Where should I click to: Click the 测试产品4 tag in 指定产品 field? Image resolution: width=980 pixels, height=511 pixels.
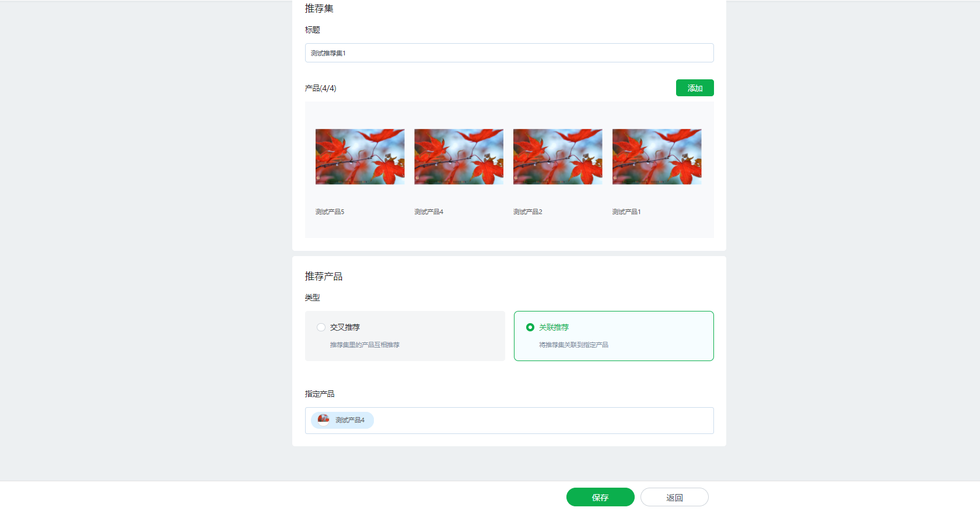tap(349, 420)
